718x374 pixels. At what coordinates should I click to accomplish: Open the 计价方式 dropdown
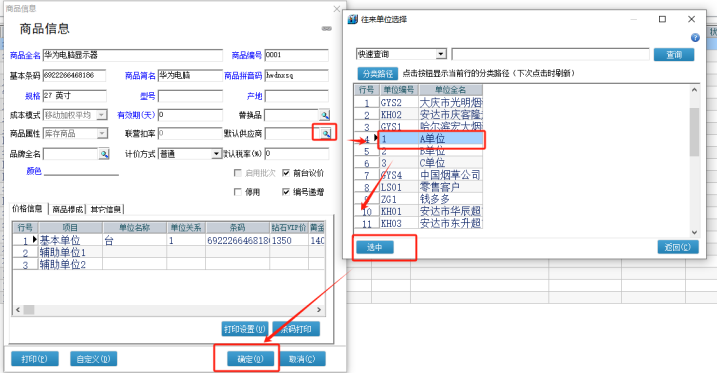216,154
